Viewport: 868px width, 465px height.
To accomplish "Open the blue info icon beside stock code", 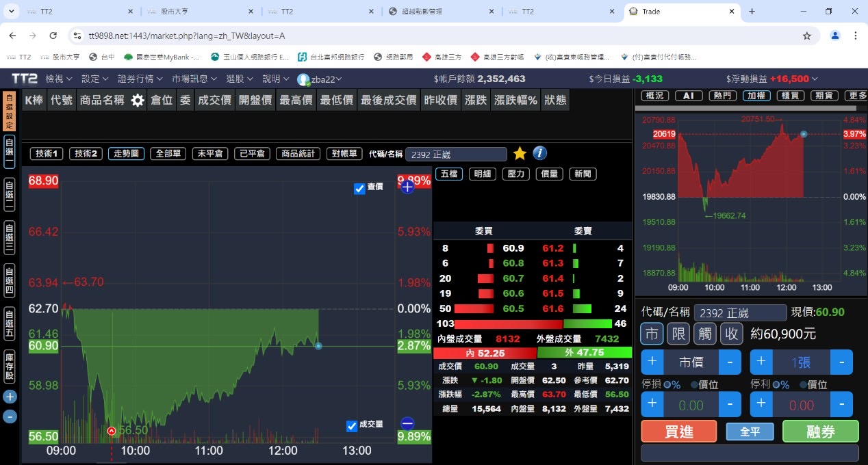I will [x=539, y=153].
